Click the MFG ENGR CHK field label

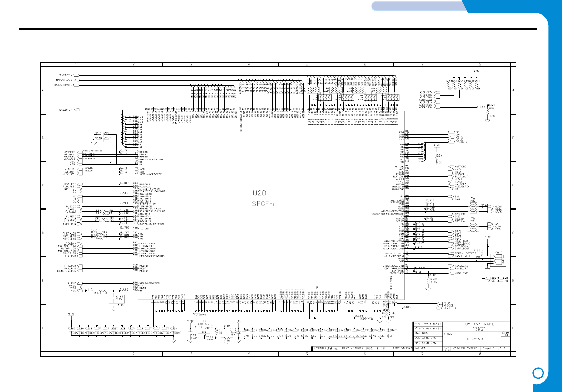425,343
